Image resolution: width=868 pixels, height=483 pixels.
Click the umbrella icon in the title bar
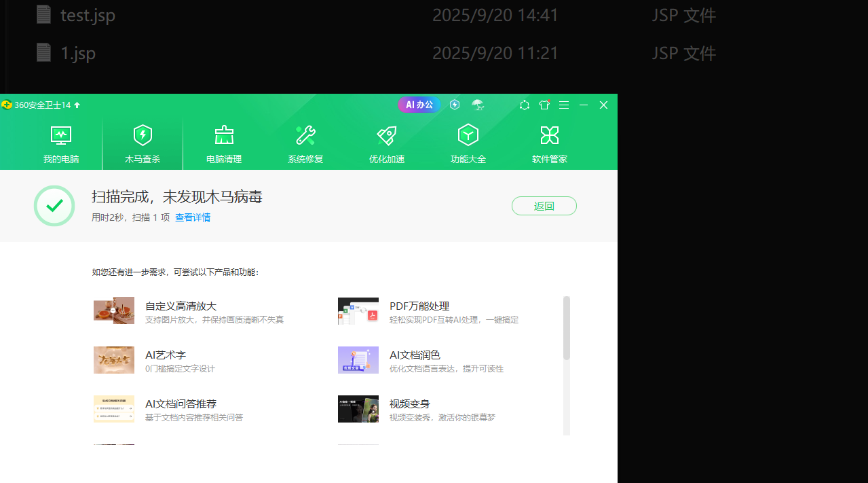click(x=478, y=105)
